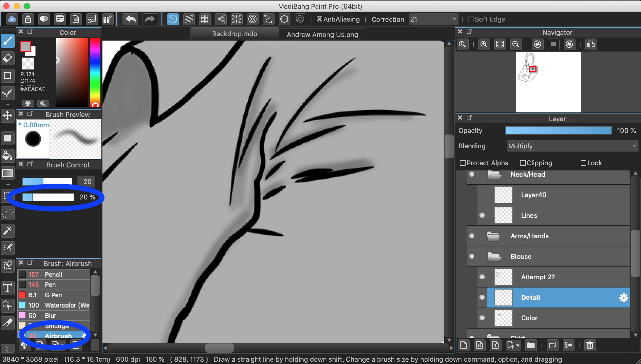Toggle the AntiAliasing checkbox
641x364 pixels.
point(319,20)
